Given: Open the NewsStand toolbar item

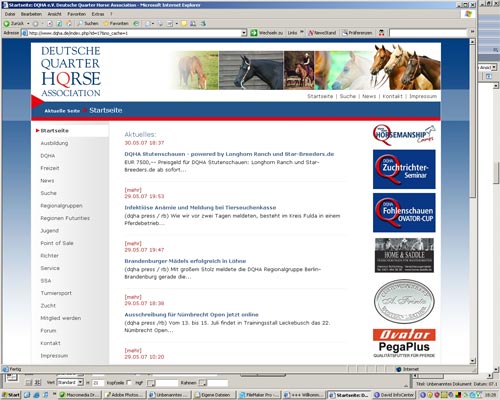Looking at the screenshot, I should coord(322,33).
